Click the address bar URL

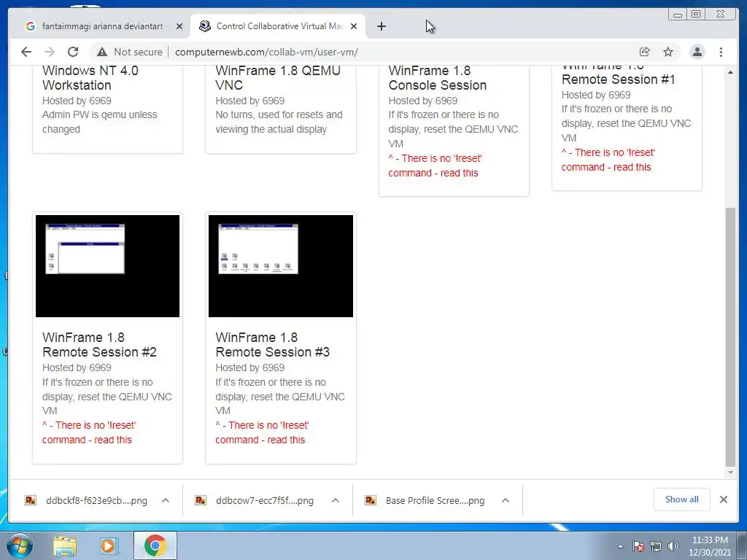point(266,52)
